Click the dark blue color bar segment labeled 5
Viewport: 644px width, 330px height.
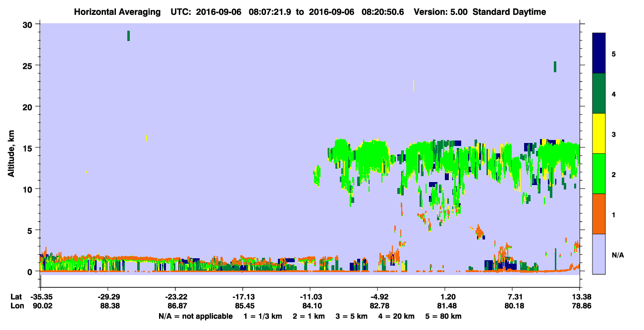[x=599, y=53]
